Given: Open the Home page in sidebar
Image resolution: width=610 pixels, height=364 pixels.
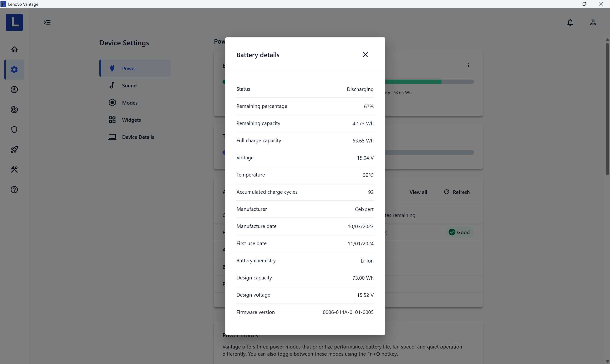Looking at the screenshot, I should (x=14, y=49).
